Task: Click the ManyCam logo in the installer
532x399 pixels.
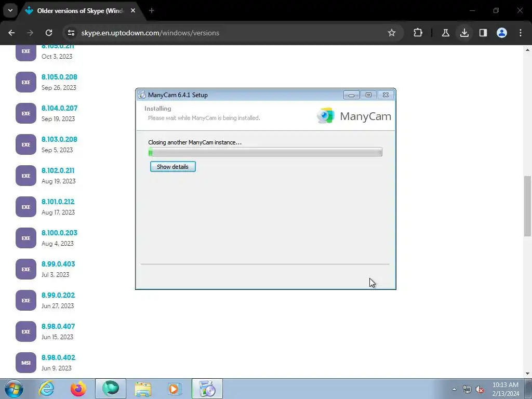Action: [x=353, y=116]
